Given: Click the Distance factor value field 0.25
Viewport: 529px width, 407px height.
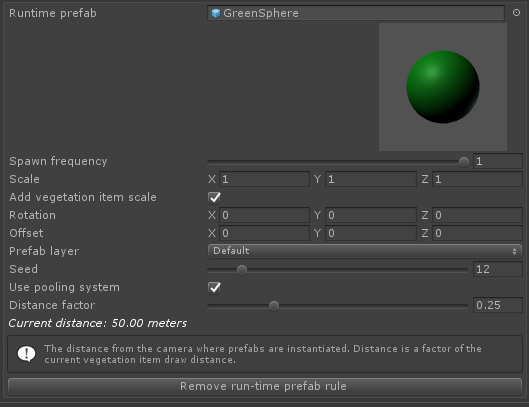Looking at the screenshot, I should [x=498, y=305].
